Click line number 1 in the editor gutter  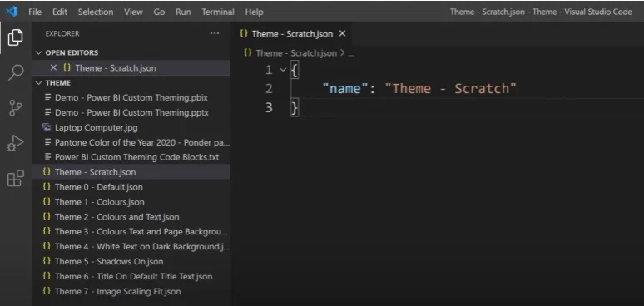(269, 70)
